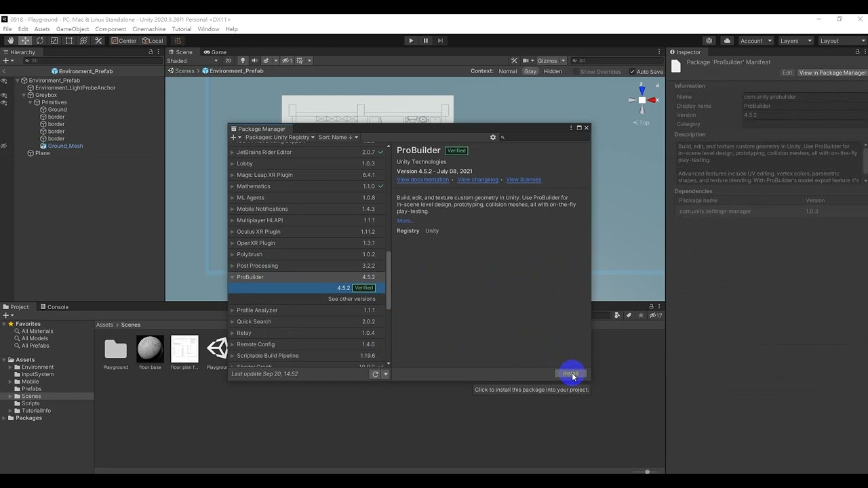This screenshot has width=868, height=488.
Task: Open View documentation link
Action: point(422,180)
